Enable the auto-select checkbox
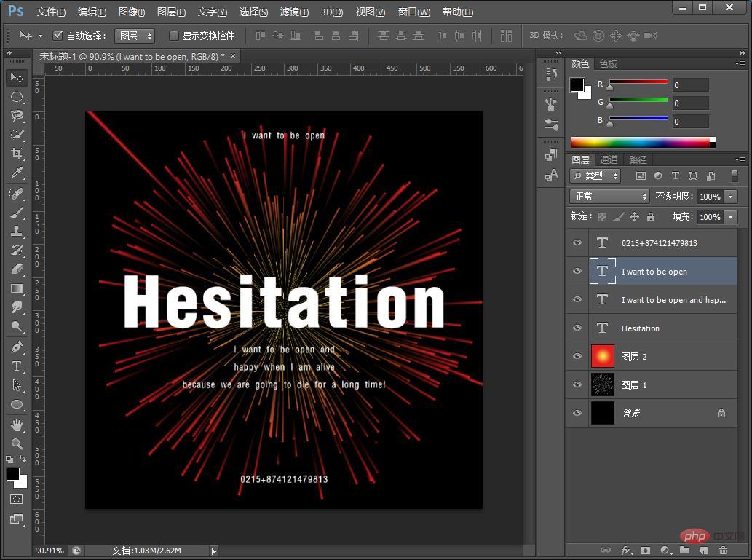Image resolution: width=752 pixels, height=560 pixels. (58, 35)
